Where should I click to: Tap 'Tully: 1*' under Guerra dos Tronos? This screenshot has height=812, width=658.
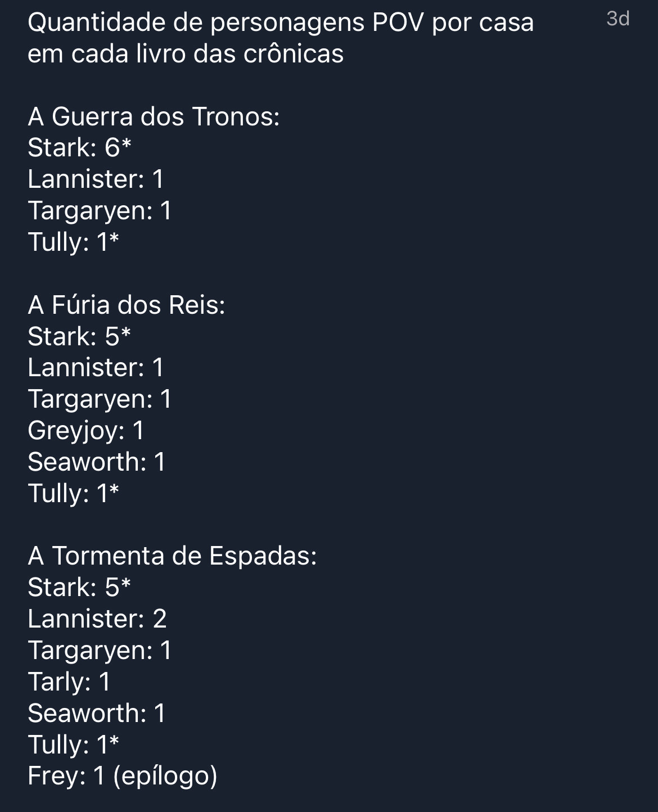(74, 242)
